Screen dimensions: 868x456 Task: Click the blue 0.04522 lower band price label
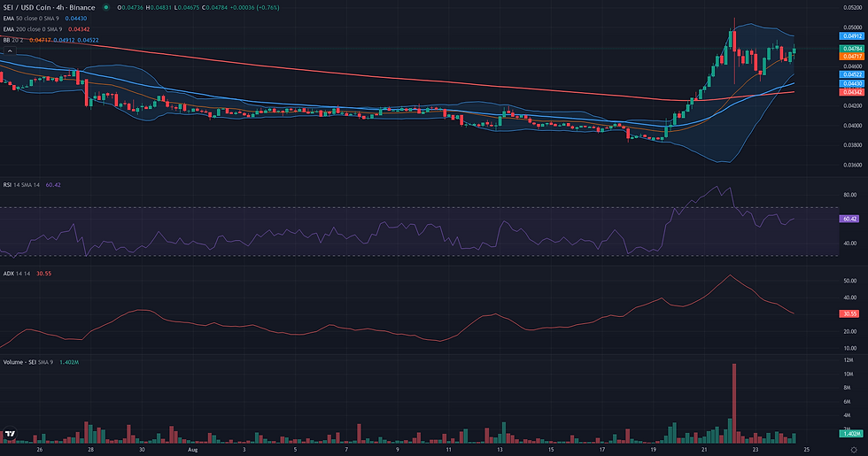[852, 74]
